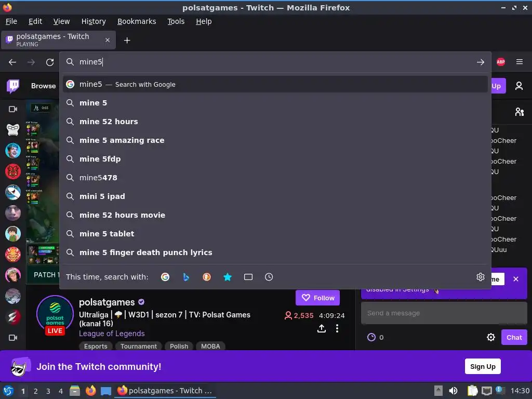
Task: Open the Tools menu
Action: [176, 21]
